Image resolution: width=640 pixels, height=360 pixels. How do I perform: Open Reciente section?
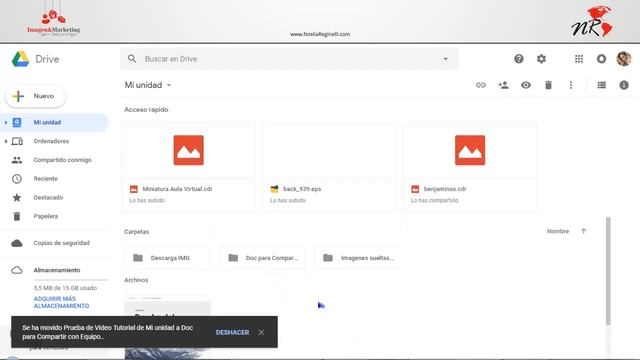(x=46, y=179)
